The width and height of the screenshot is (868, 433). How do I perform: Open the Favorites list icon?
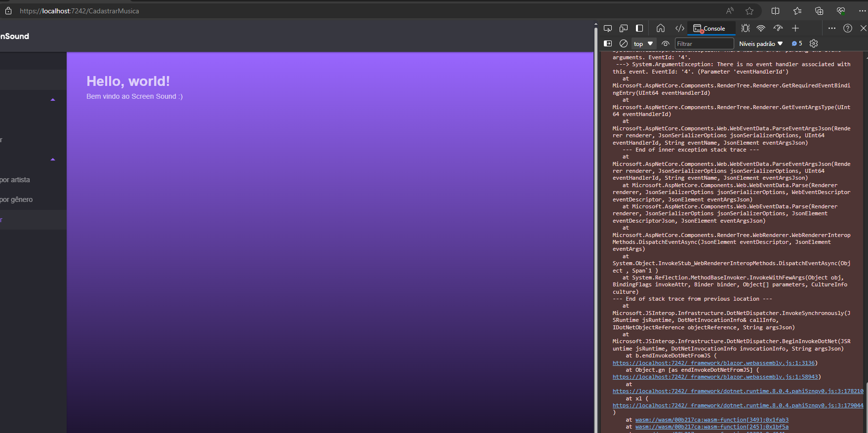click(x=797, y=11)
